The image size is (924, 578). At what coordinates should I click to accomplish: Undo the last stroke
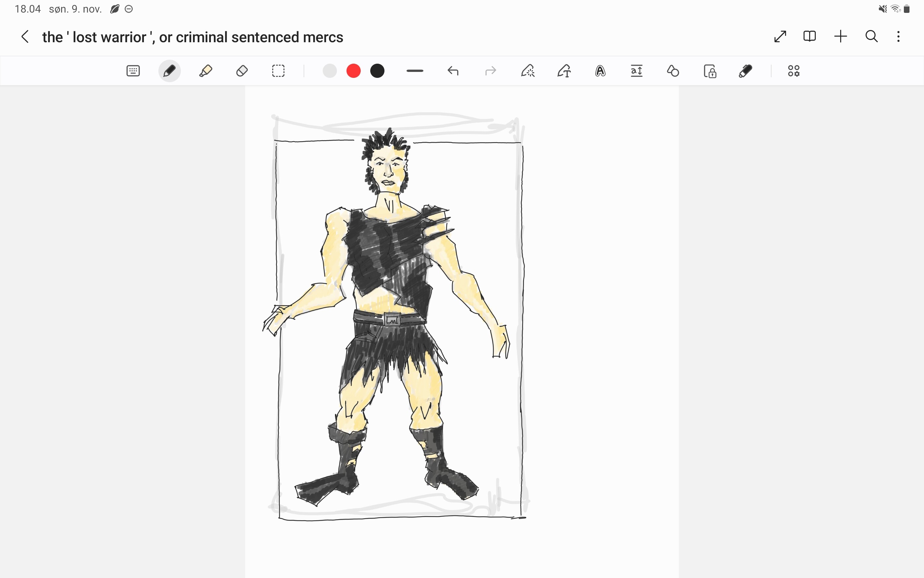(453, 71)
